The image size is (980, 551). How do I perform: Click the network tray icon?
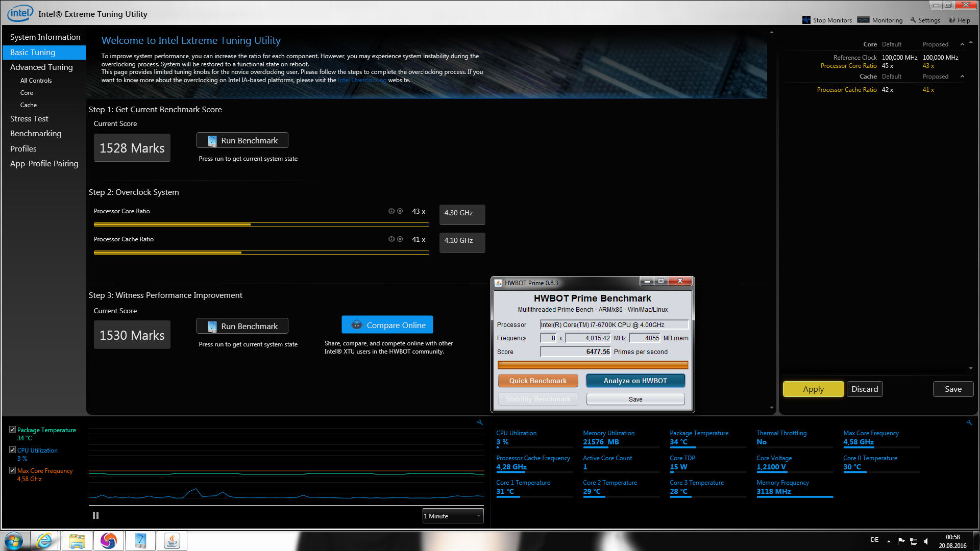click(914, 541)
